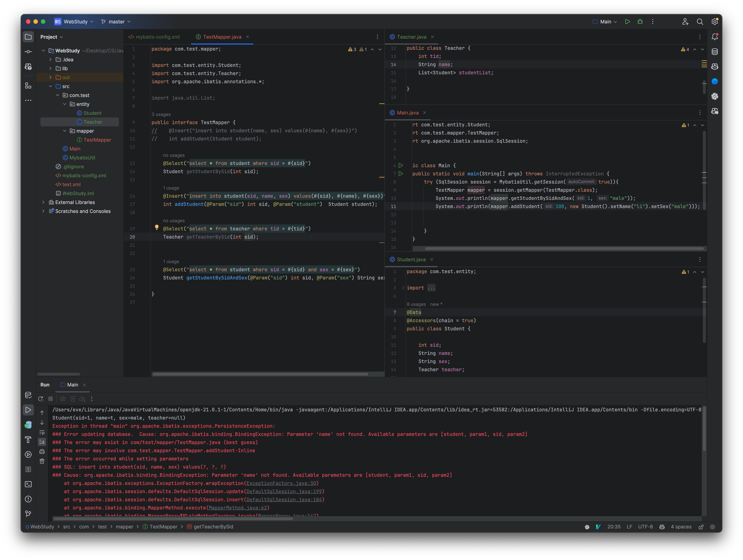Expand the External Libraries node
Image resolution: width=743 pixels, height=560 pixels.
point(43,202)
